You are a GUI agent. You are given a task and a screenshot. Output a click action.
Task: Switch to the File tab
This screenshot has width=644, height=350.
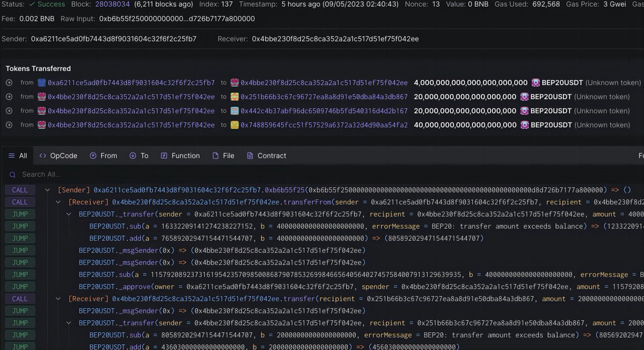click(223, 156)
